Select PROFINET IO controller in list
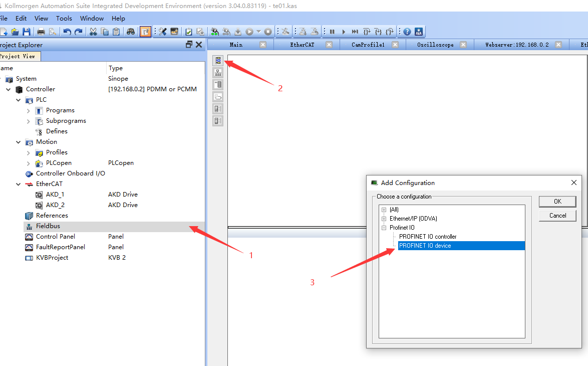 [428, 237]
